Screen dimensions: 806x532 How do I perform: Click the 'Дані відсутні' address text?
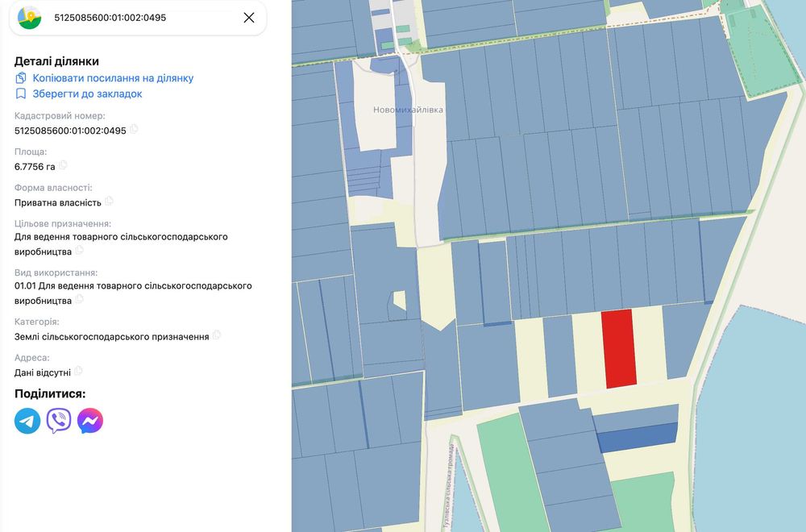[x=43, y=372]
